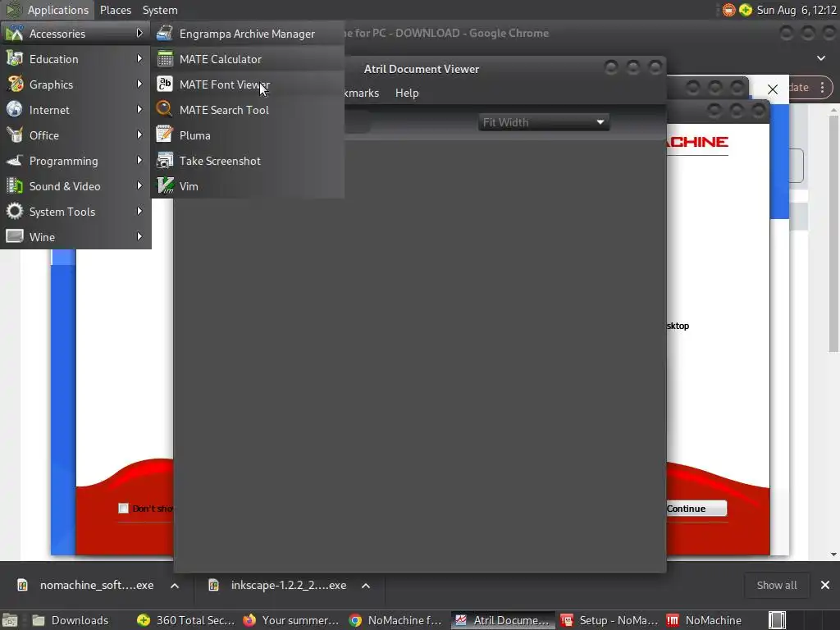The image size is (840, 630).
Task: Open the Internet category
Action: coord(75,110)
